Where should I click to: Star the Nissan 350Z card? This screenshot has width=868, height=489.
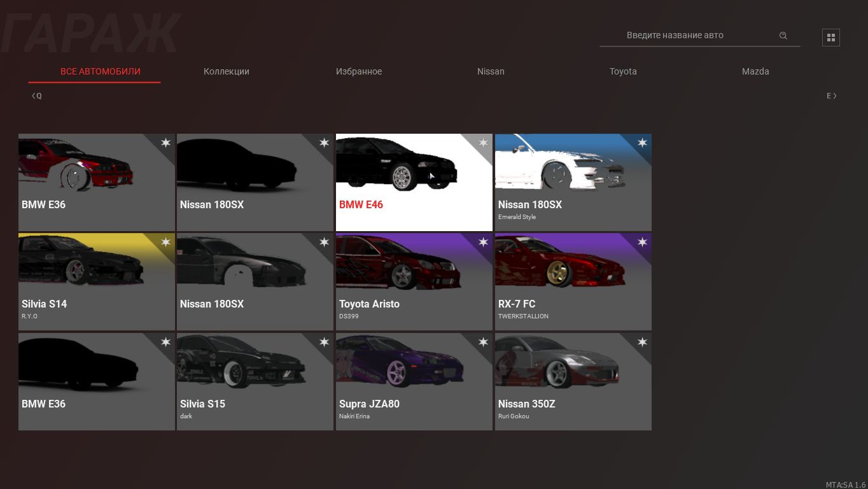pyautogui.click(x=642, y=342)
